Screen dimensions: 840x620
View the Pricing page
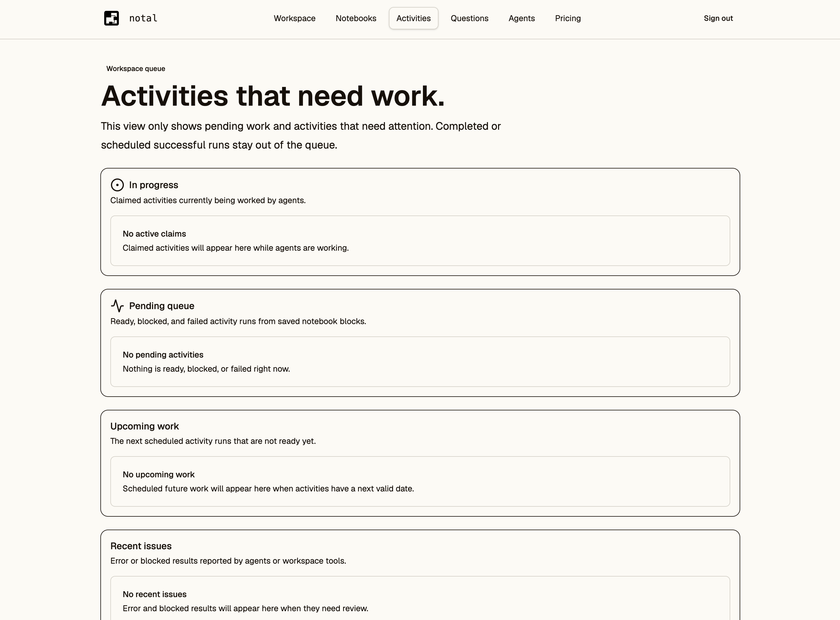tap(568, 18)
